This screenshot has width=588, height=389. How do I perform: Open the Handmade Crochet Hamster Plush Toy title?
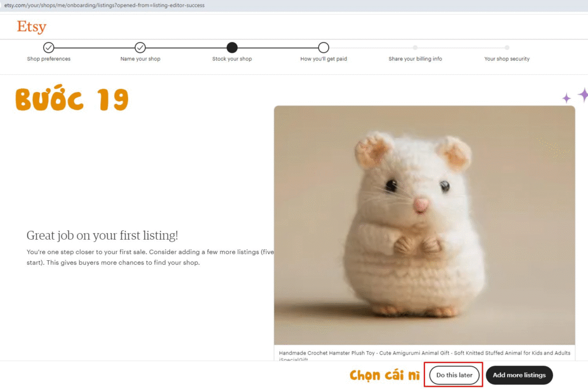(424, 353)
